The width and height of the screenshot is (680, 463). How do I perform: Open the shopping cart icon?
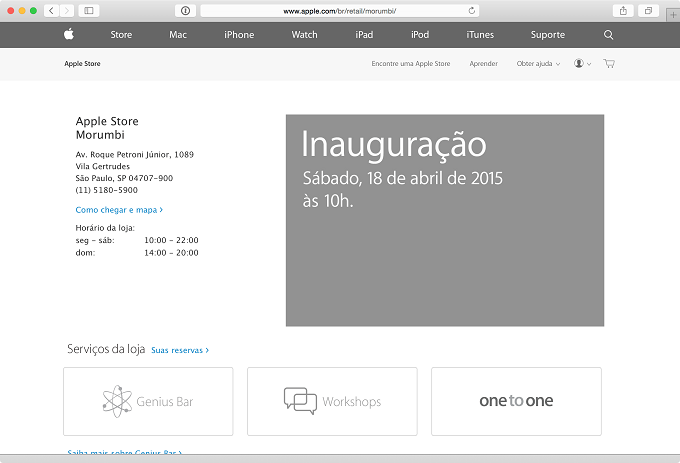[x=609, y=63]
